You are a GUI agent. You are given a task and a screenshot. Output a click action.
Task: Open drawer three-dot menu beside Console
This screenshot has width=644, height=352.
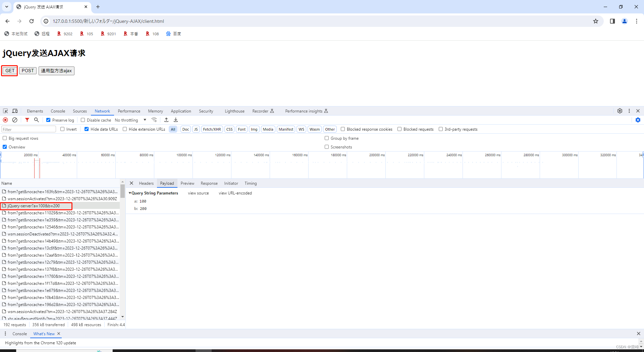(5, 334)
